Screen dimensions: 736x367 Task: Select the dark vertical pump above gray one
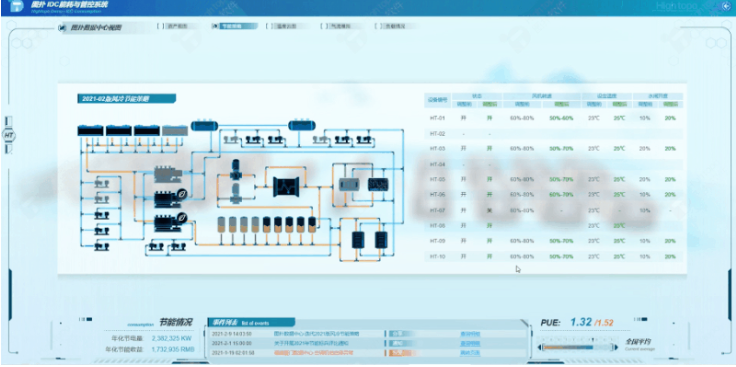tap(236, 170)
